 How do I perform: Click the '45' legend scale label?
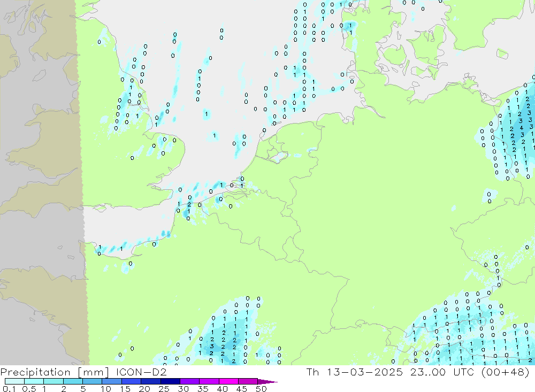point(242,389)
